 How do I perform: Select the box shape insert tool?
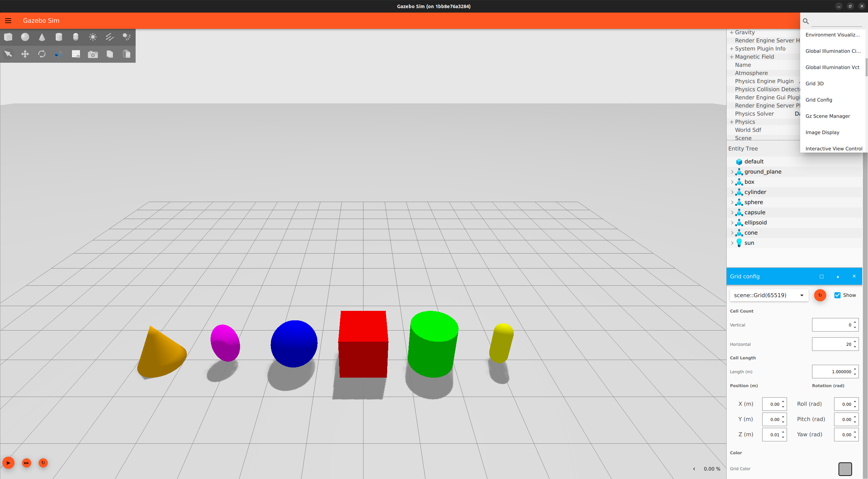tap(8, 37)
